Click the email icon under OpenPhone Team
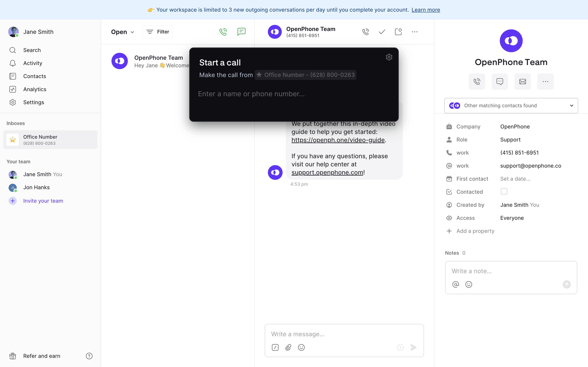Image resolution: width=588 pixels, height=367 pixels. click(522, 82)
